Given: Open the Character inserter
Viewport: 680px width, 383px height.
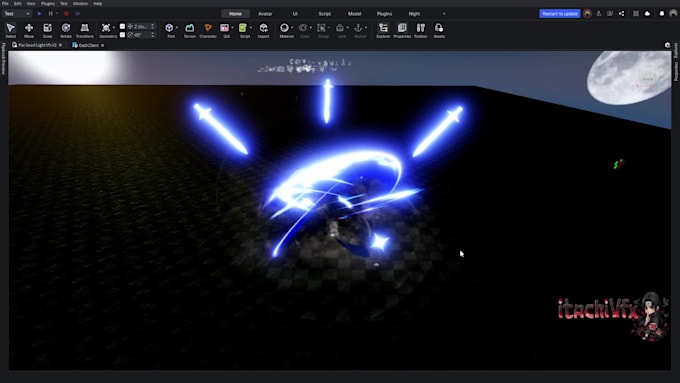Looking at the screenshot, I should pos(208,30).
